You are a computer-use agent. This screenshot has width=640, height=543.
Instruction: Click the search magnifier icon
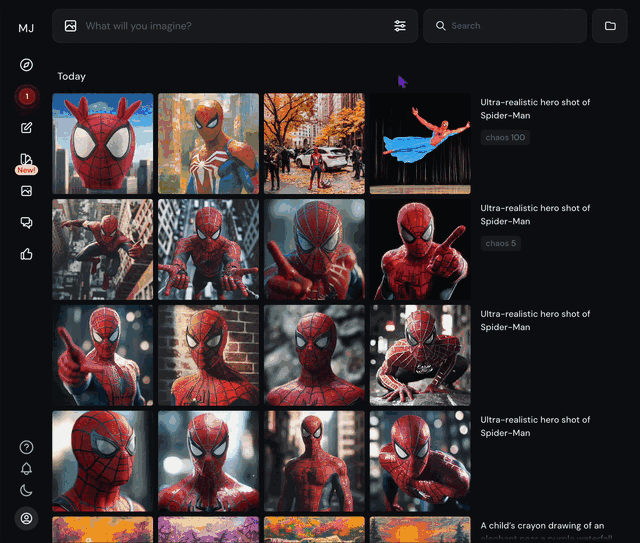coord(440,26)
